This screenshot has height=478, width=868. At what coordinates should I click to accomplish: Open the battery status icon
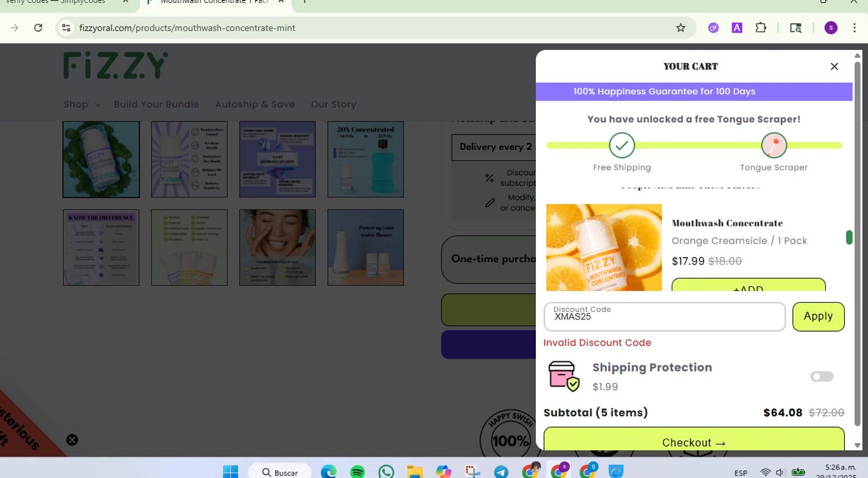[x=798, y=472]
